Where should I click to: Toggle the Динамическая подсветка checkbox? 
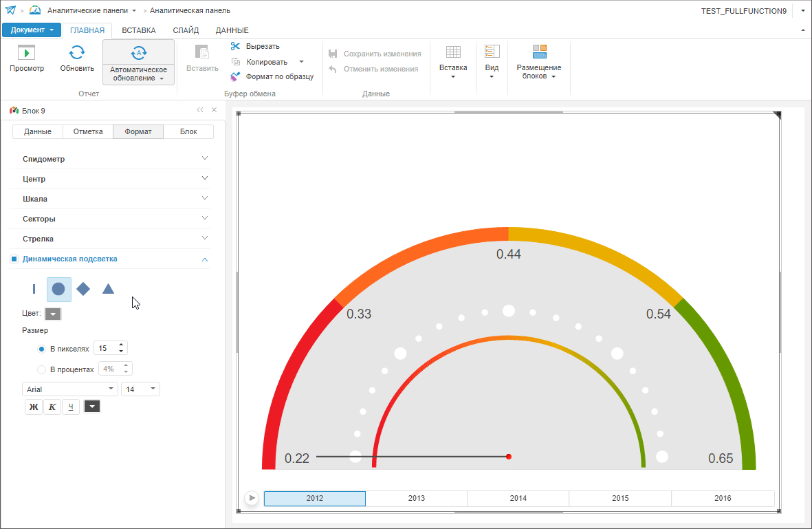14,259
